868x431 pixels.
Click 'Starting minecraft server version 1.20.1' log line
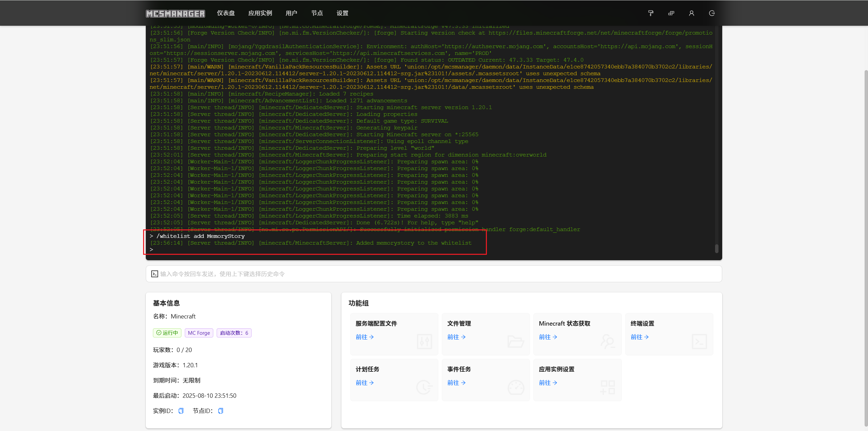tap(321, 107)
